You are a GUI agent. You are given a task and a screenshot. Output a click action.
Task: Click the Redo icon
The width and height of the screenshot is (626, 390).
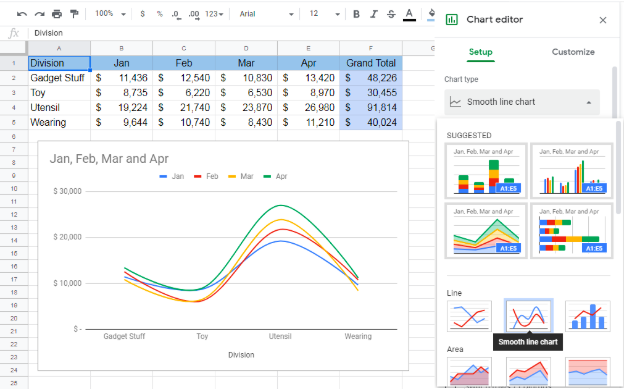(39, 14)
